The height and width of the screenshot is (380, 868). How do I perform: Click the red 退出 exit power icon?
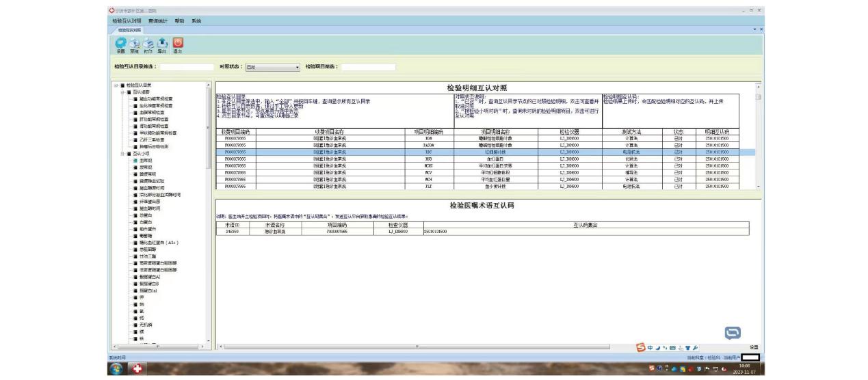click(177, 42)
